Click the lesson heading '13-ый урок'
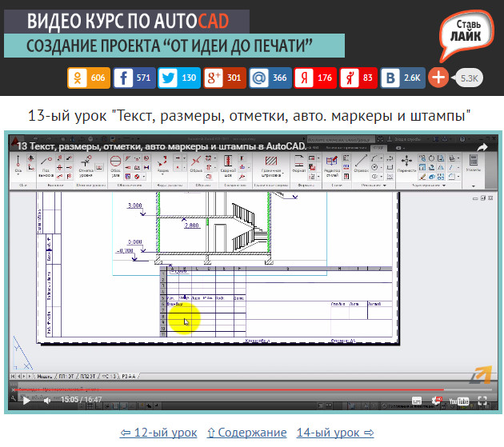The width and height of the screenshot is (504, 447). pos(249,116)
